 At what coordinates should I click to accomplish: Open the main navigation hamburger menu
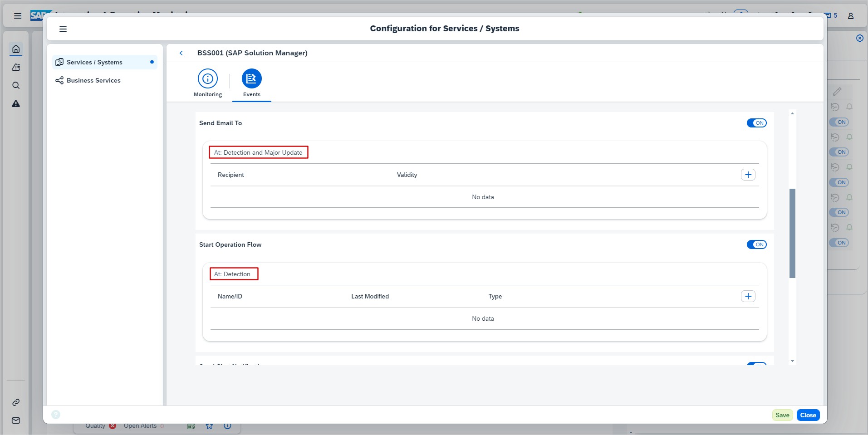(x=18, y=16)
